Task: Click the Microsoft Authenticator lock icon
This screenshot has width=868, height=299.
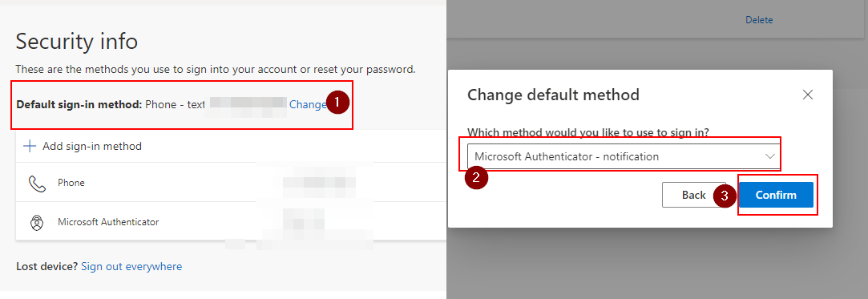Action: coord(37,222)
